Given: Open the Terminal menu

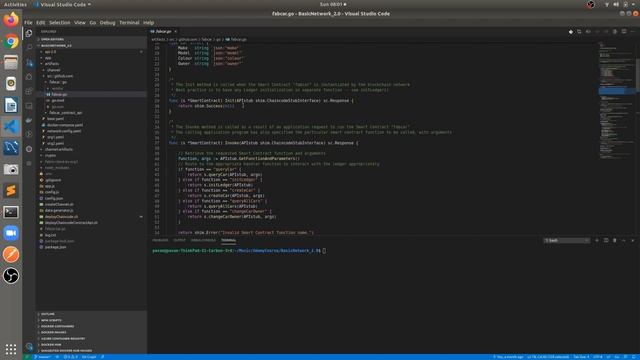Looking at the screenshot, I should tap(129, 22).
